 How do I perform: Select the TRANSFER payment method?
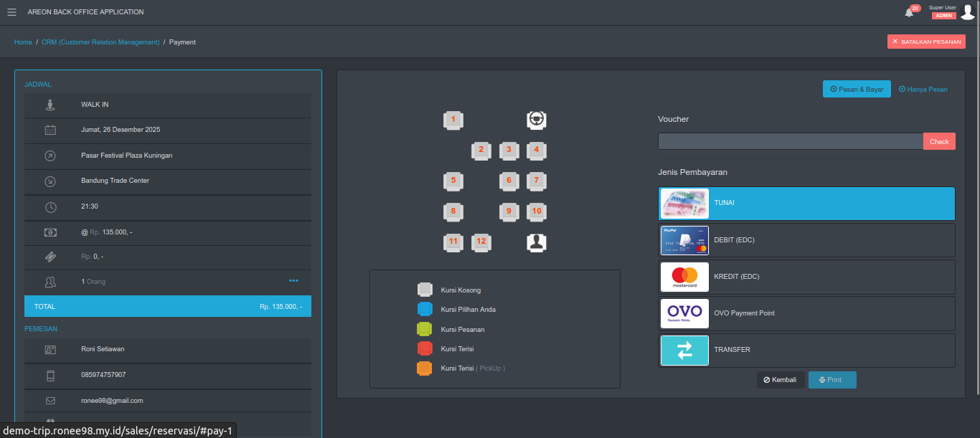(x=806, y=350)
